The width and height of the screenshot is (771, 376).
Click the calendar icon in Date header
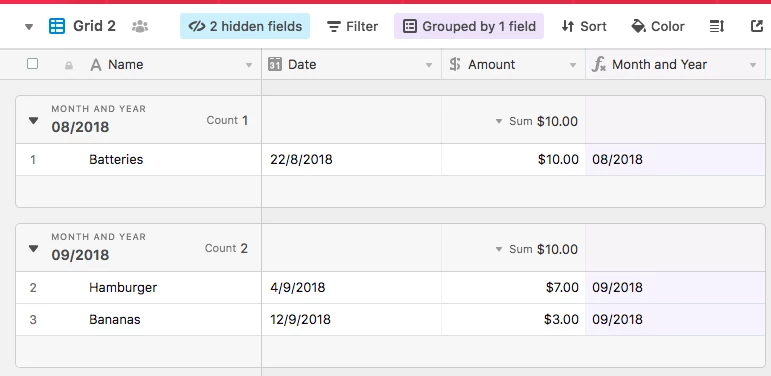[x=275, y=64]
